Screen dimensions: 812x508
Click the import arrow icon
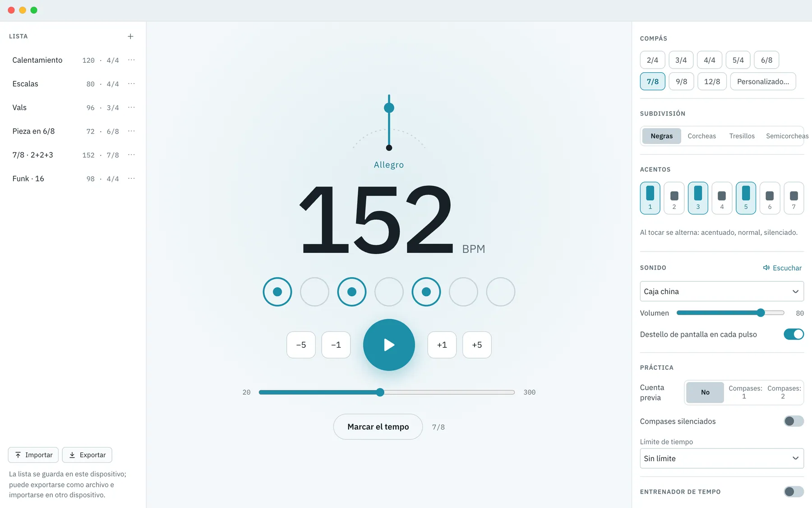coord(18,455)
